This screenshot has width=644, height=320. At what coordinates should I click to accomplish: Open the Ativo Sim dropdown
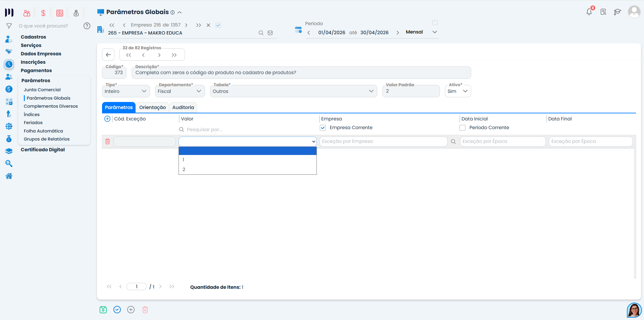click(458, 91)
